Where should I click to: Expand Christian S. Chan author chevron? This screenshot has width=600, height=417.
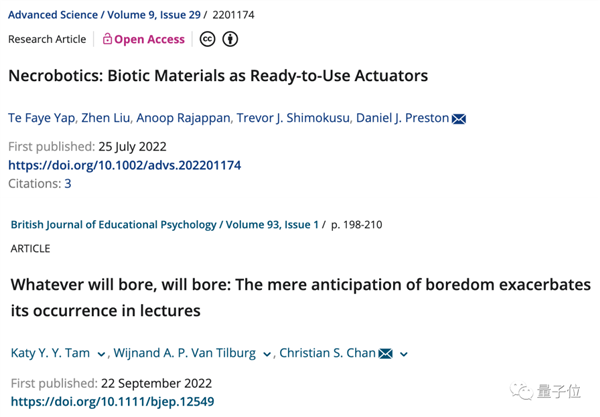404,355
